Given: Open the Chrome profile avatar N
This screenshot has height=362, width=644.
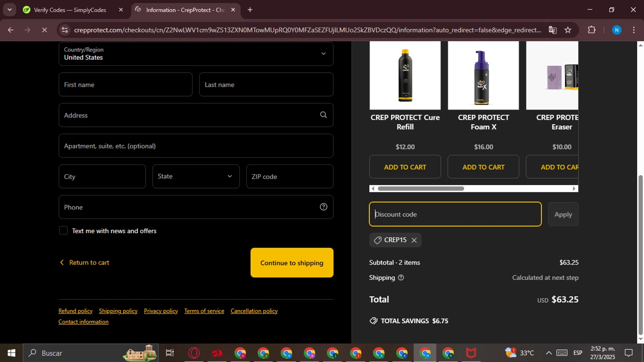Looking at the screenshot, I should (x=617, y=30).
